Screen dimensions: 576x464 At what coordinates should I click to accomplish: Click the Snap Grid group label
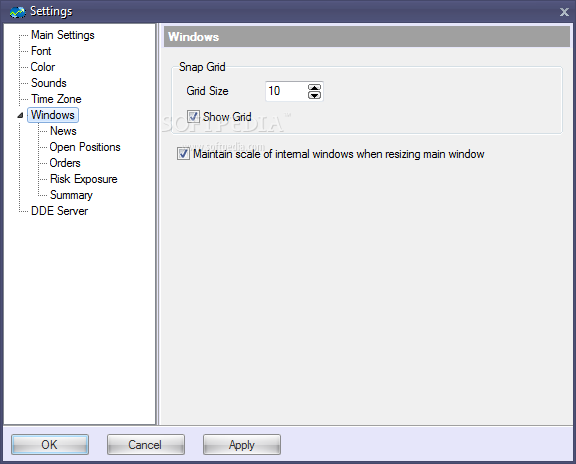coord(202,67)
